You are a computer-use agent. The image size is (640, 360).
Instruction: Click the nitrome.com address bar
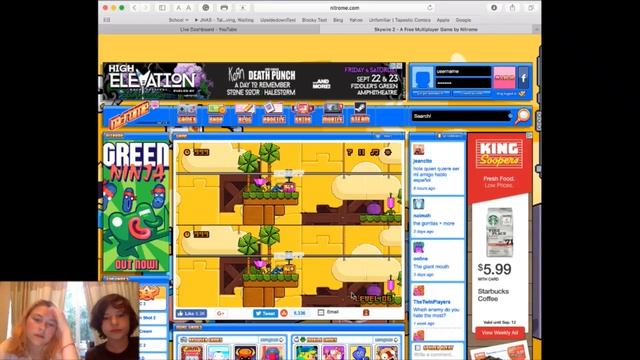point(344,8)
